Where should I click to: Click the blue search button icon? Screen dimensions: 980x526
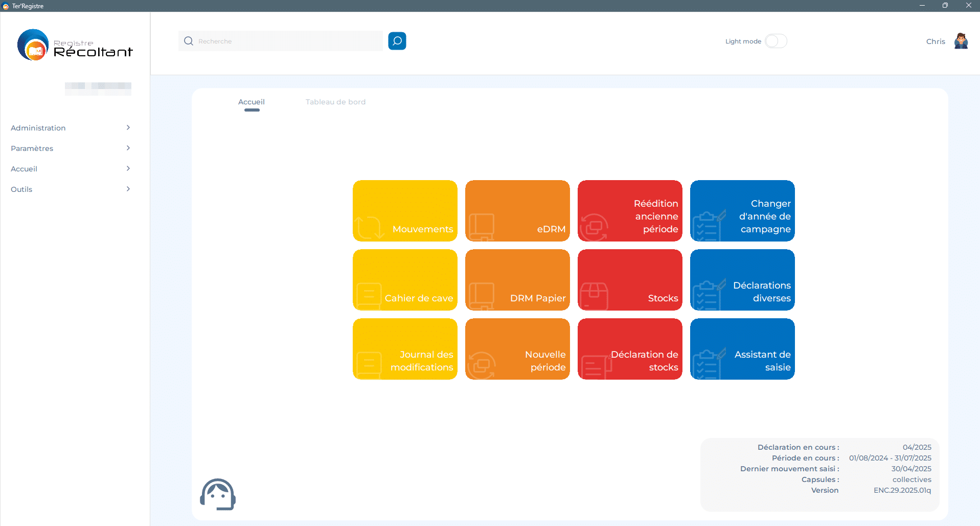point(397,41)
